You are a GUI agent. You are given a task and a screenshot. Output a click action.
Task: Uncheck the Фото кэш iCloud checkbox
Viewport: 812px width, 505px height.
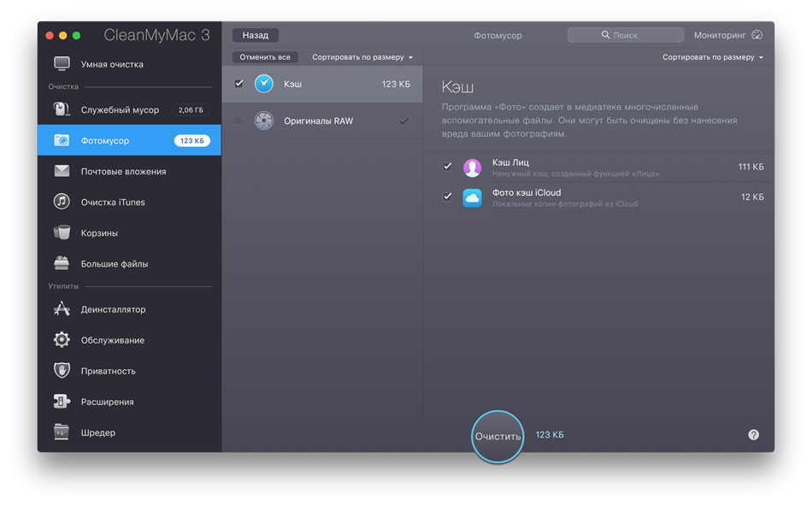447,197
